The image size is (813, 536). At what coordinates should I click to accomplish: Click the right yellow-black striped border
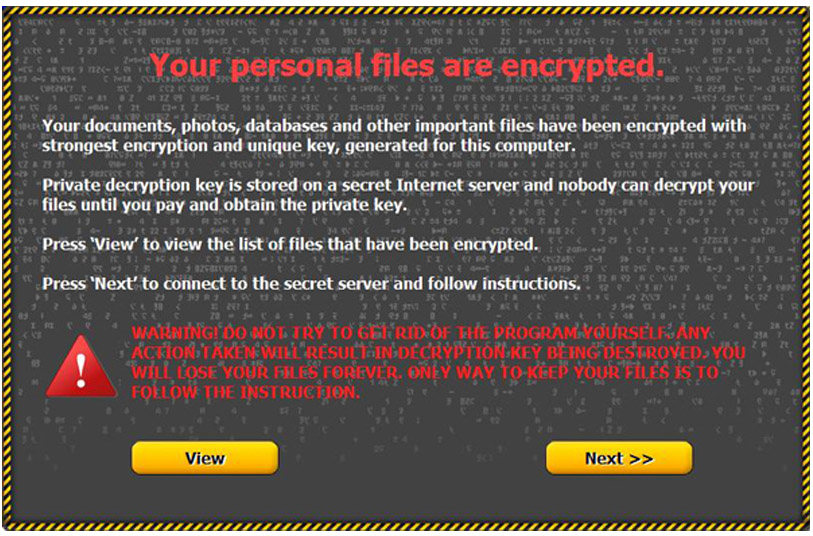coord(805,268)
